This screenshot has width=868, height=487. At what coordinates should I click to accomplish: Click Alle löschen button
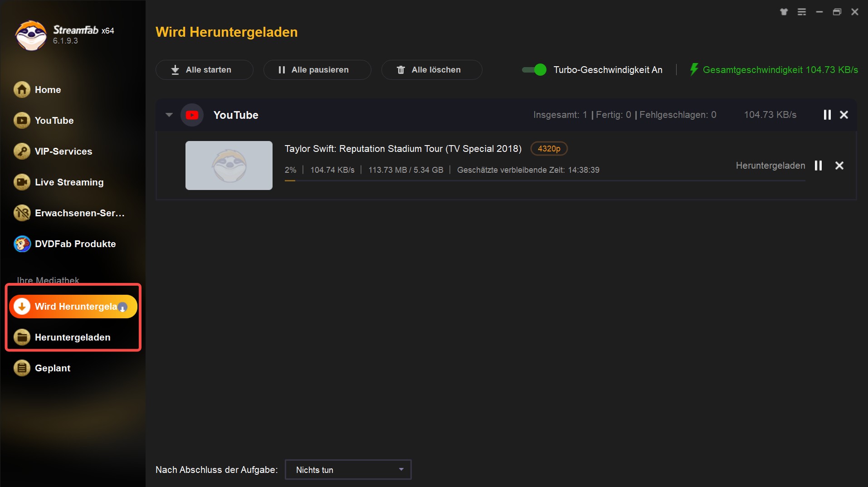(432, 70)
